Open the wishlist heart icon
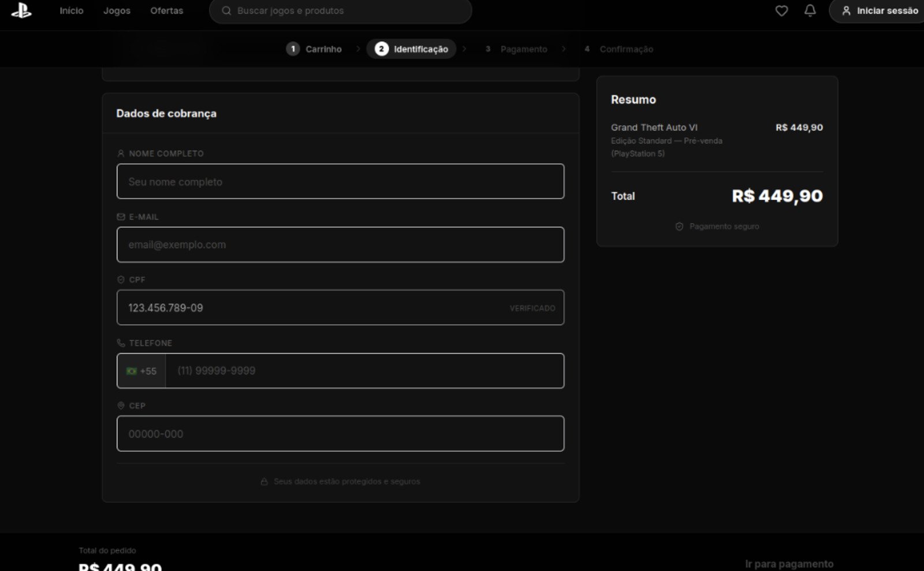924x571 pixels. [781, 10]
